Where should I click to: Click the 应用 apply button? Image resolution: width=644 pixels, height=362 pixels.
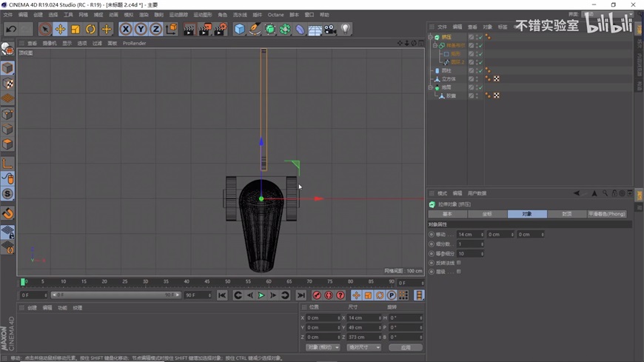coord(405,347)
